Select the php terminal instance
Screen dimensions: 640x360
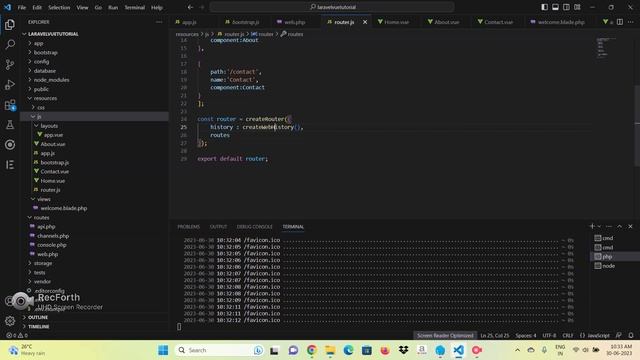[615, 257]
